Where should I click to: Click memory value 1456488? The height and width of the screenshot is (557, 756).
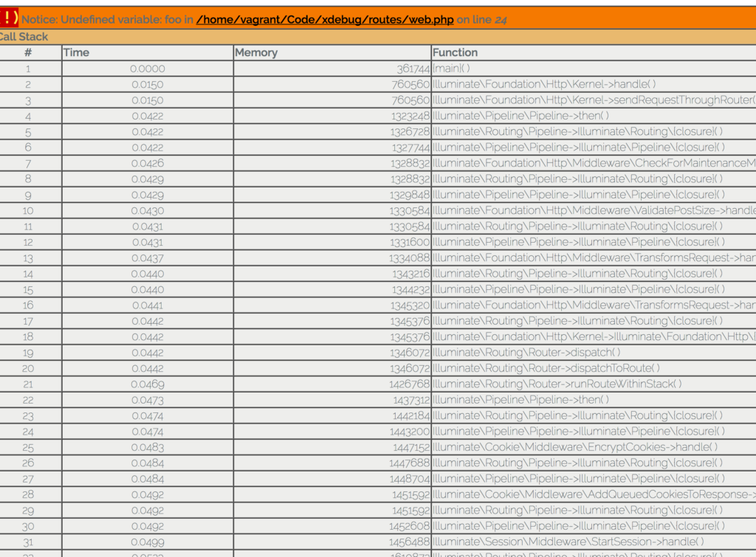pyautogui.click(x=410, y=542)
